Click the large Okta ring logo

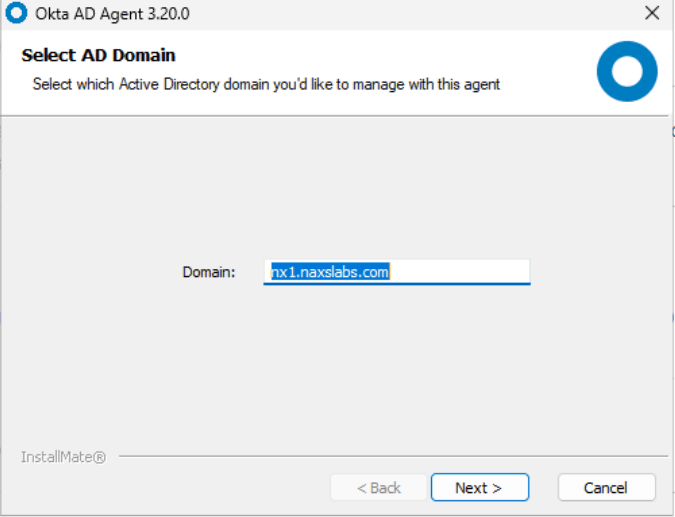click(x=627, y=71)
